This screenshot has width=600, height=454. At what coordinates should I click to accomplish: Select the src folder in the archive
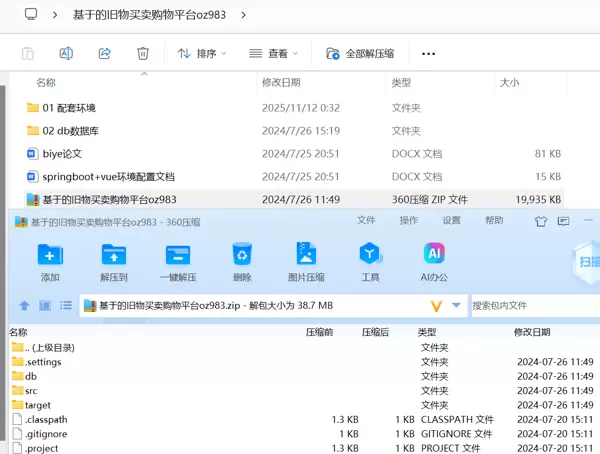[31, 391]
